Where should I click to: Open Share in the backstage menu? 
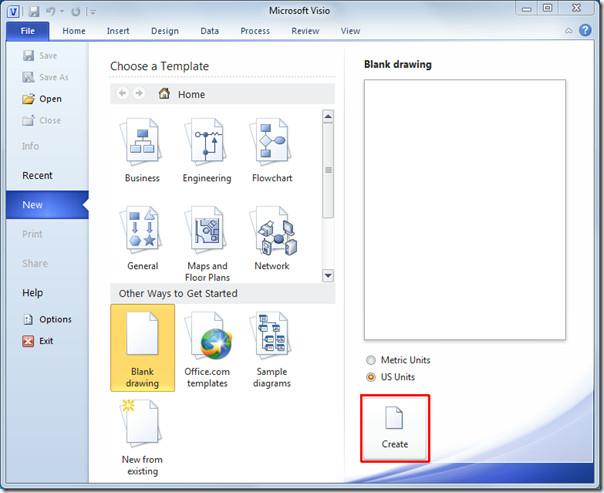pos(35,263)
